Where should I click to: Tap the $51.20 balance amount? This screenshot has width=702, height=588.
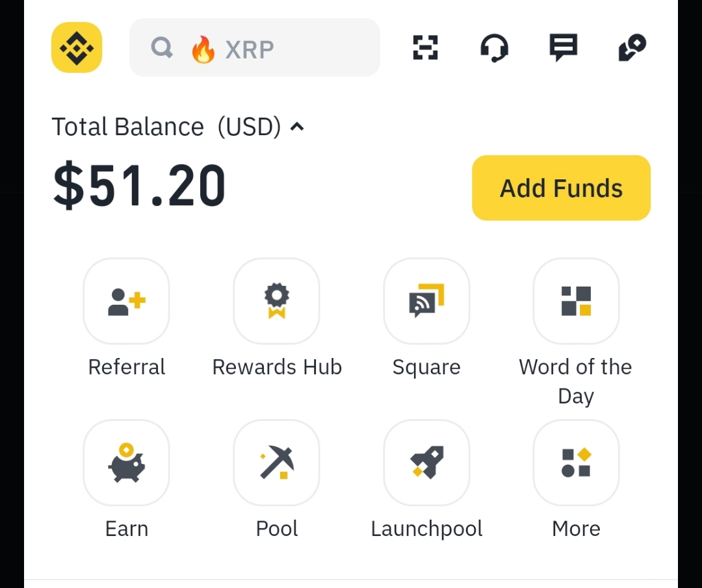tap(139, 186)
